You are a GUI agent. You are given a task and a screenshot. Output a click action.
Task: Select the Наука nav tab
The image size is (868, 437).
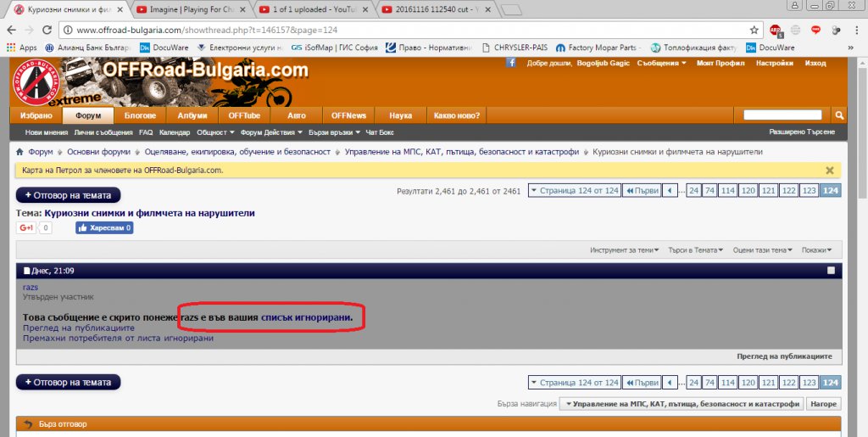click(x=401, y=115)
